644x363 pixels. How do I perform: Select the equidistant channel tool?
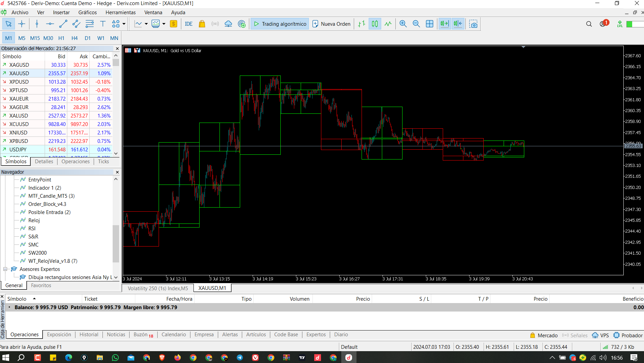point(76,24)
